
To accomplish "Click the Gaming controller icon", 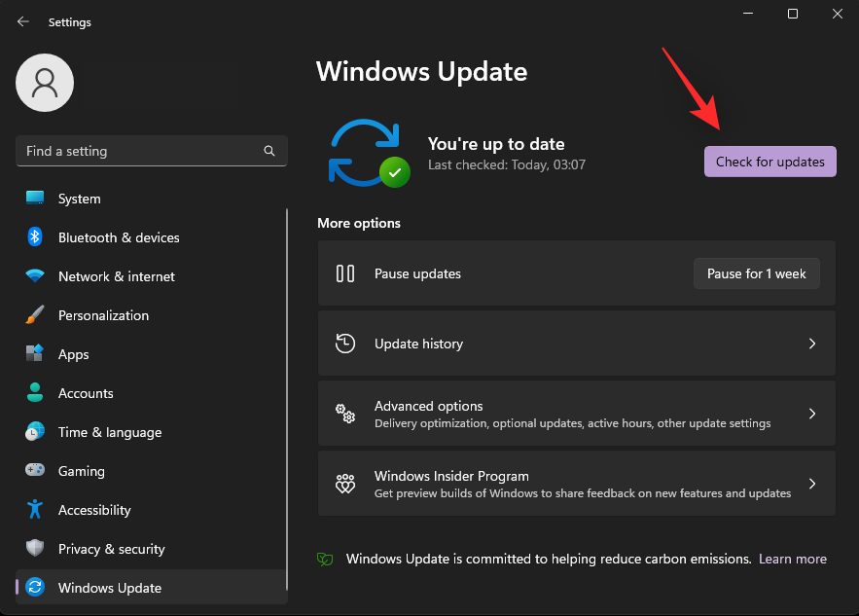I will pyautogui.click(x=35, y=471).
